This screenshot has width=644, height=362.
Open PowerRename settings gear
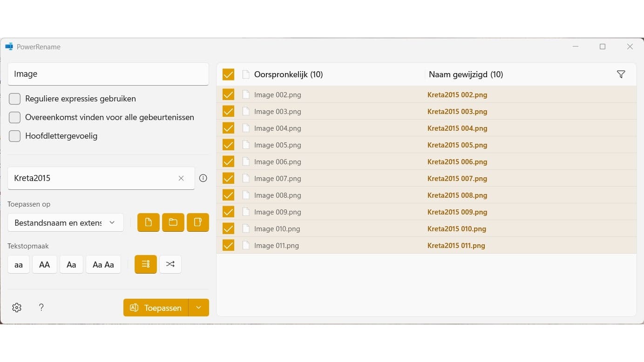pos(17,308)
